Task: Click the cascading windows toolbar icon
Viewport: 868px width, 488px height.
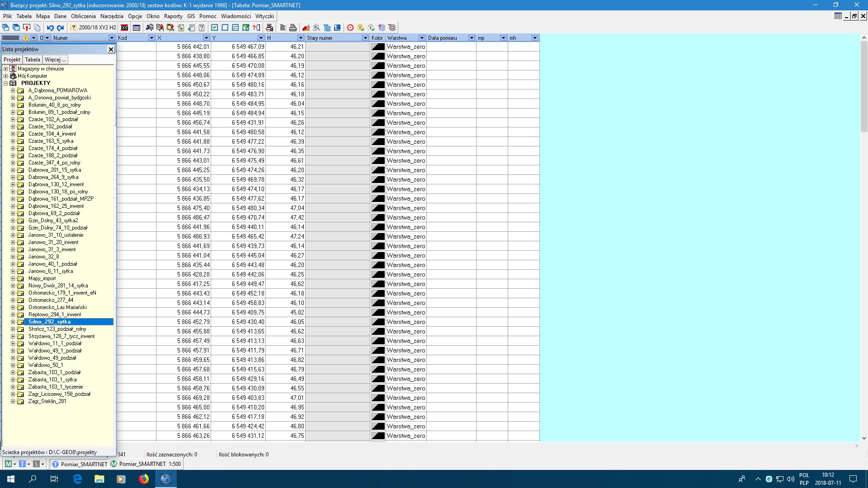Action: click(x=5, y=28)
